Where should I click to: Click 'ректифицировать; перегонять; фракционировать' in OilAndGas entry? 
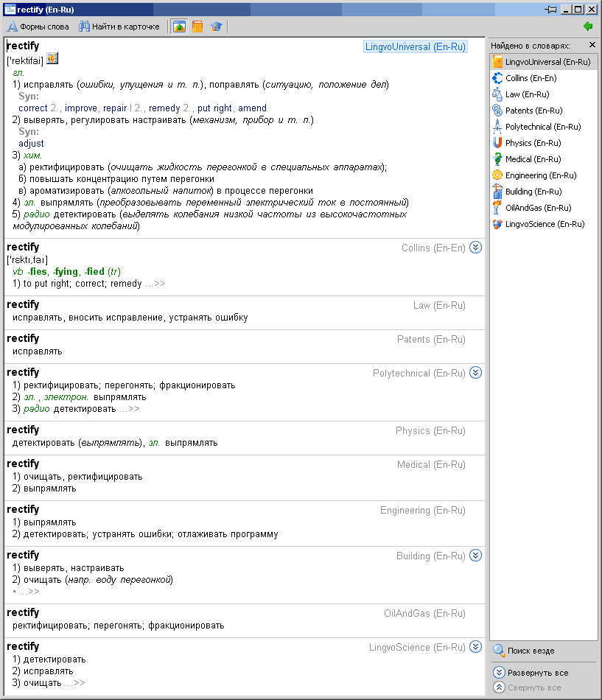pyautogui.click(x=119, y=626)
